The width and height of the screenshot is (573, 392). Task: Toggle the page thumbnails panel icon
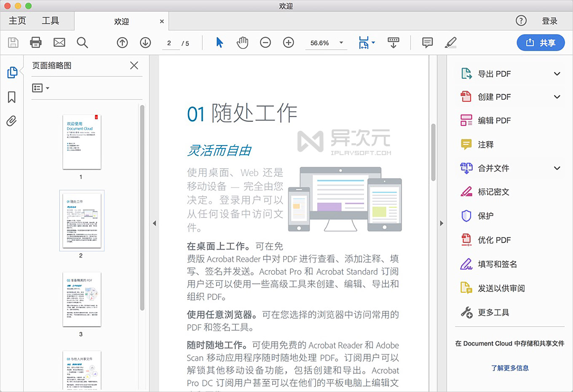12,72
